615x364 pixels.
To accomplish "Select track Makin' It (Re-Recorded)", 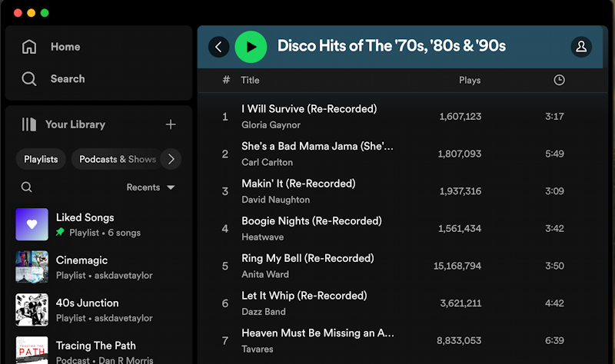I will point(298,184).
